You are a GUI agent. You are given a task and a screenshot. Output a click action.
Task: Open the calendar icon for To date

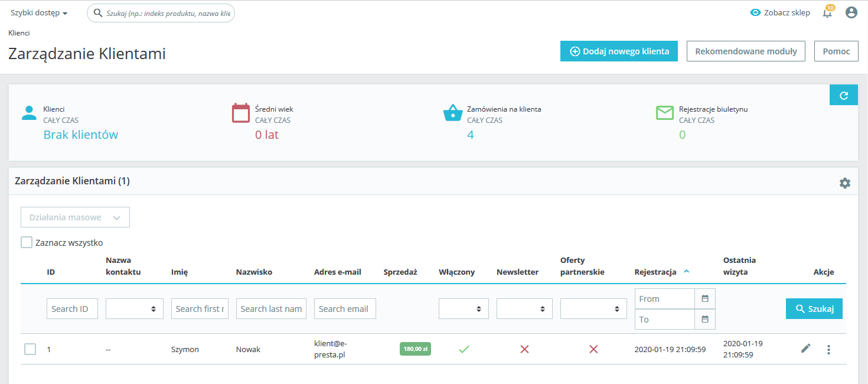tap(704, 319)
